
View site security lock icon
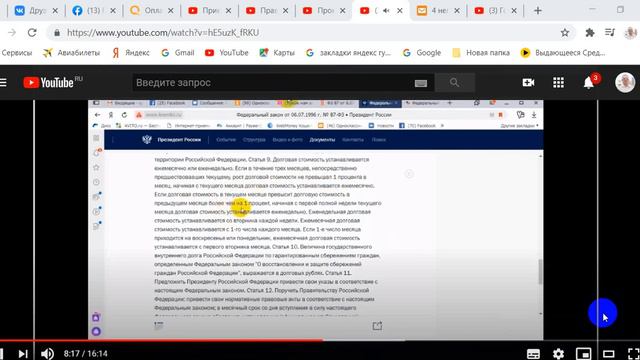click(57, 33)
